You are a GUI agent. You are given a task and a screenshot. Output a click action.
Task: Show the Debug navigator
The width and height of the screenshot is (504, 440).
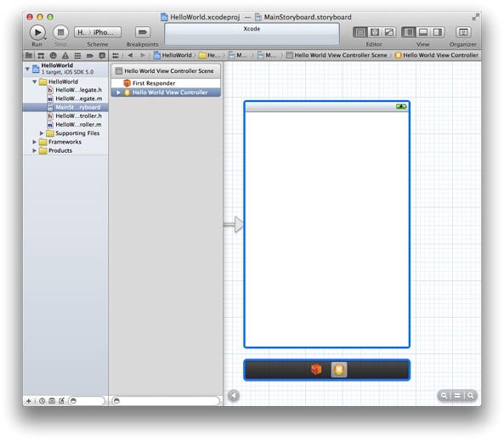(77, 55)
